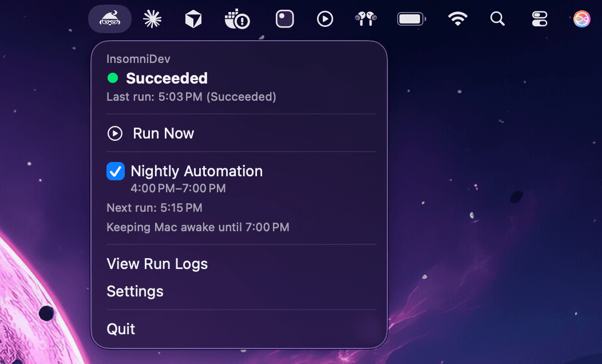Click the starburst menu bar icon
Screen dimensions: 602x364
tap(151, 18)
